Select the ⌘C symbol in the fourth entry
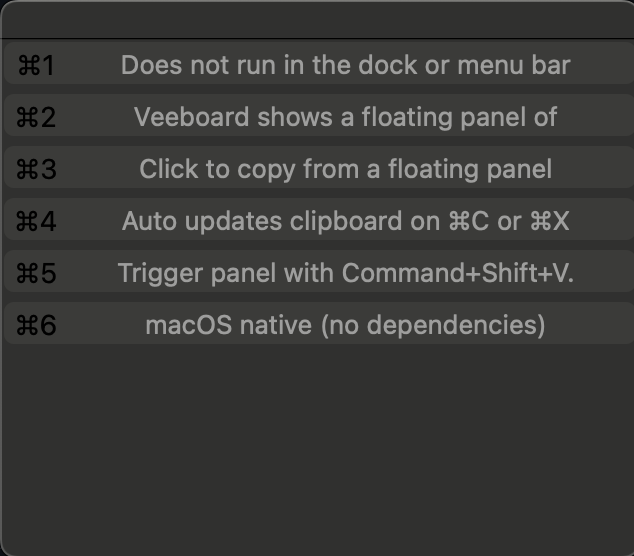 469,221
